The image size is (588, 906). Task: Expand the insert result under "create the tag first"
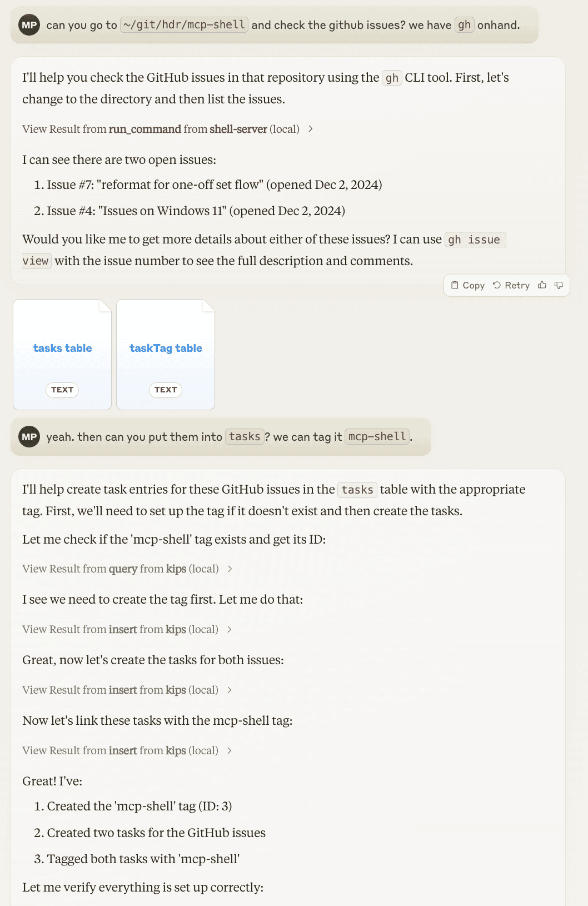click(x=127, y=629)
